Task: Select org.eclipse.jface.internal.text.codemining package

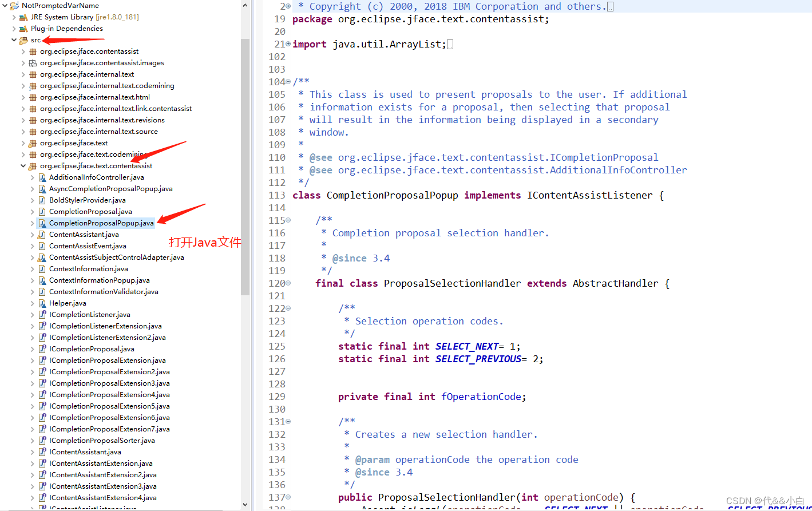Action: click(107, 86)
